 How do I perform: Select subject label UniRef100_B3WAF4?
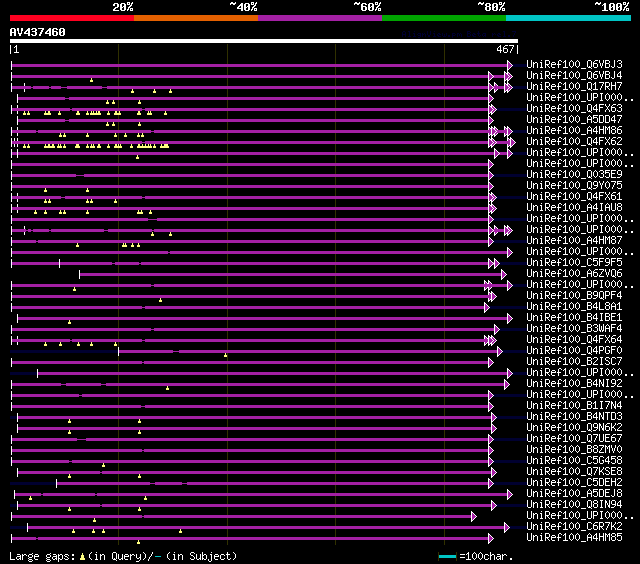coord(574,329)
